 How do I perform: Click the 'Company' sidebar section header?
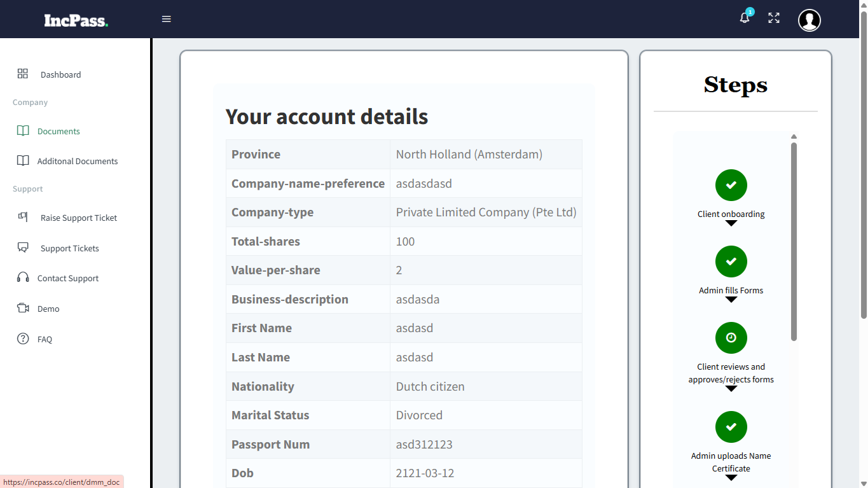pyautogui.click(x=30, y=102)
